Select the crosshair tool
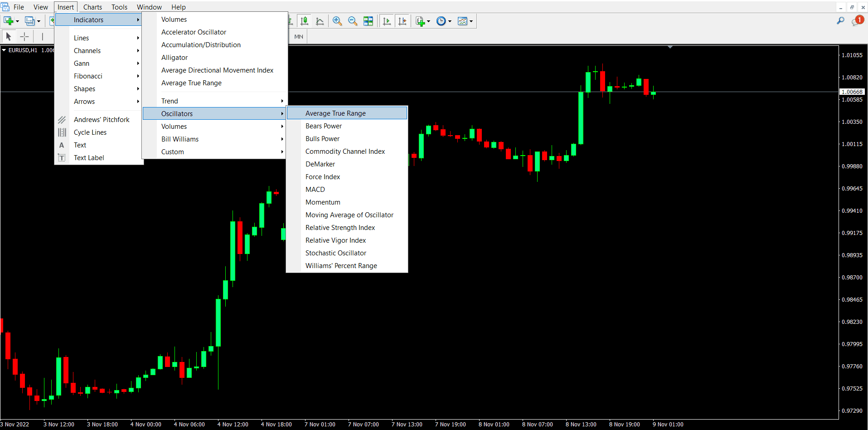Screen dimensions: 868x430 pyautogui.click(x=24, y=36)
